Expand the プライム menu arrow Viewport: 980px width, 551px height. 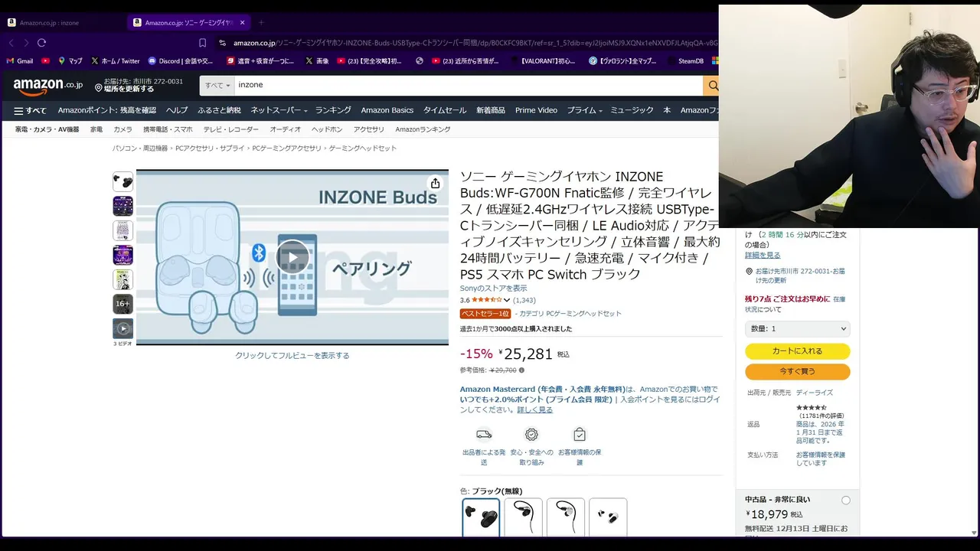(x=600, y=111)
